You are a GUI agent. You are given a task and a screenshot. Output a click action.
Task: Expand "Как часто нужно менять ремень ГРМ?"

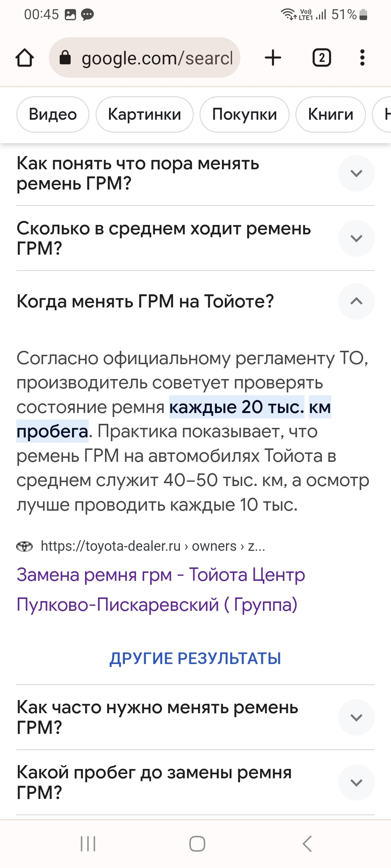pyautogui.click(x=356, y=717)
